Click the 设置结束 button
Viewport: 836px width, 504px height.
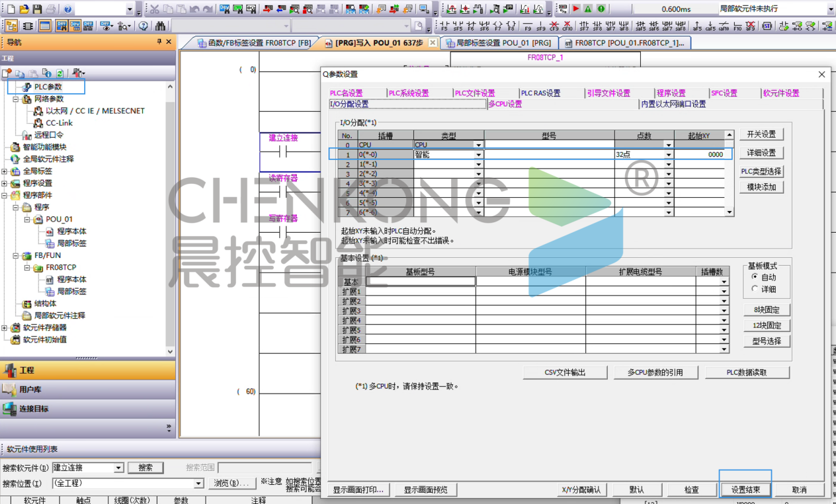(745, 490)
